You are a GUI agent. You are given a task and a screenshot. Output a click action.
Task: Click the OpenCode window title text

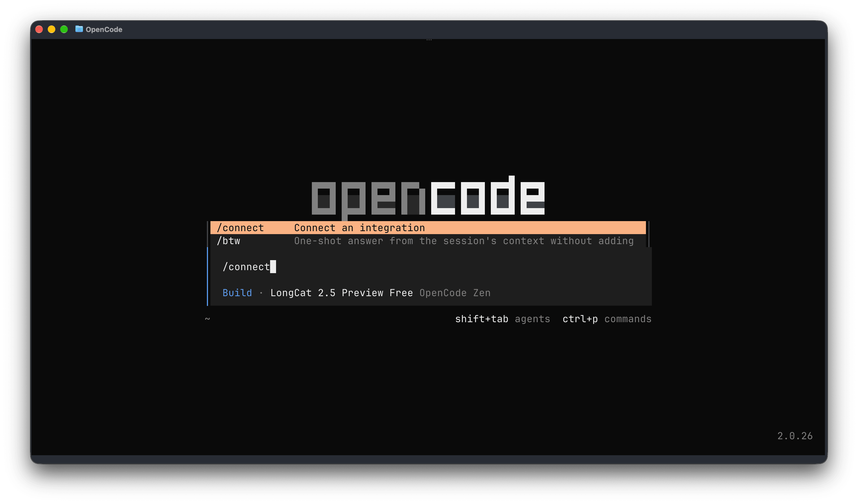pos(104,30)
